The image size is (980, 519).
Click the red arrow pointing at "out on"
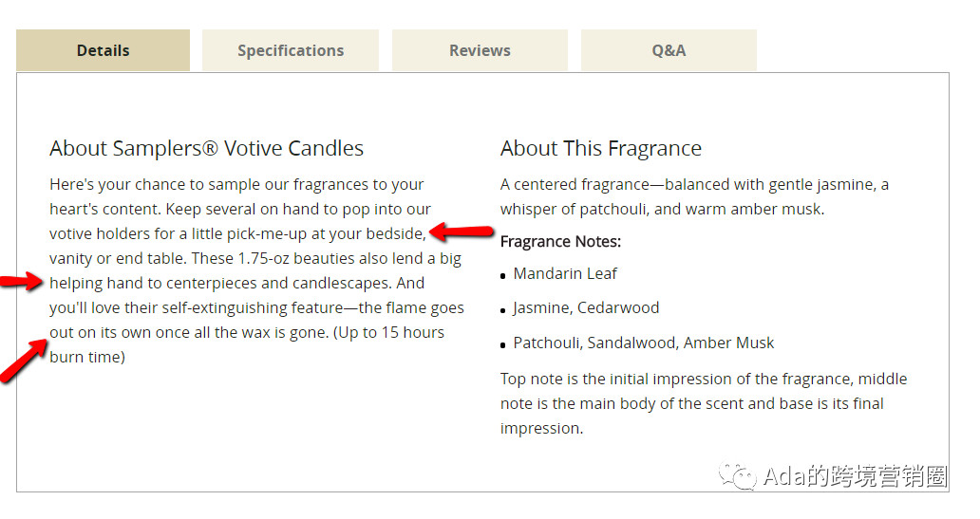click(24, 361)
